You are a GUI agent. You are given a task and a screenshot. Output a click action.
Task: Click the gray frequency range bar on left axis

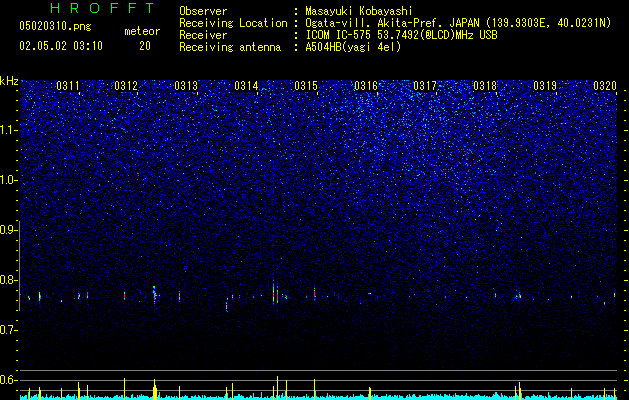[19, 266]
